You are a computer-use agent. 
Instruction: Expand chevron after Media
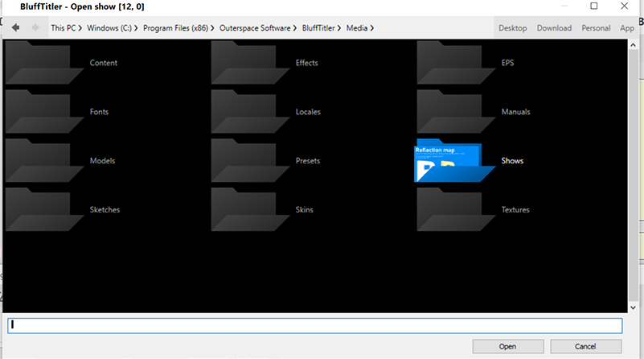tap(371, 28)
